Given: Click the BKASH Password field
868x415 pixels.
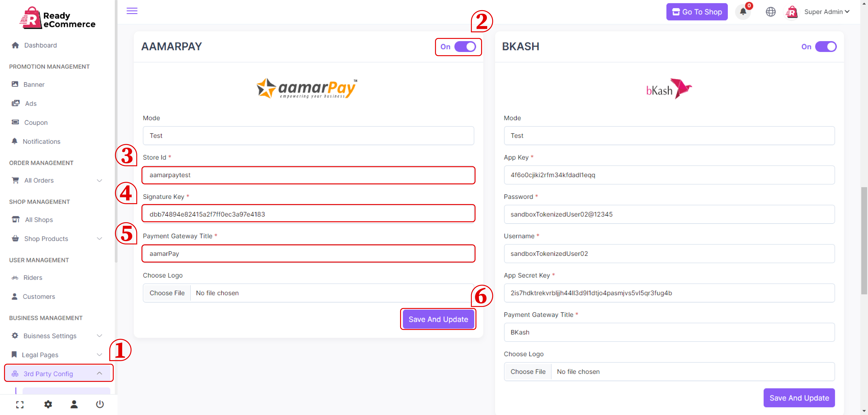Looking at the screenshot, I should [669, 214].
